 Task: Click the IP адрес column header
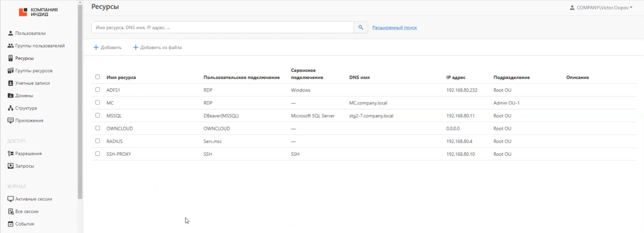pos(456,77)
